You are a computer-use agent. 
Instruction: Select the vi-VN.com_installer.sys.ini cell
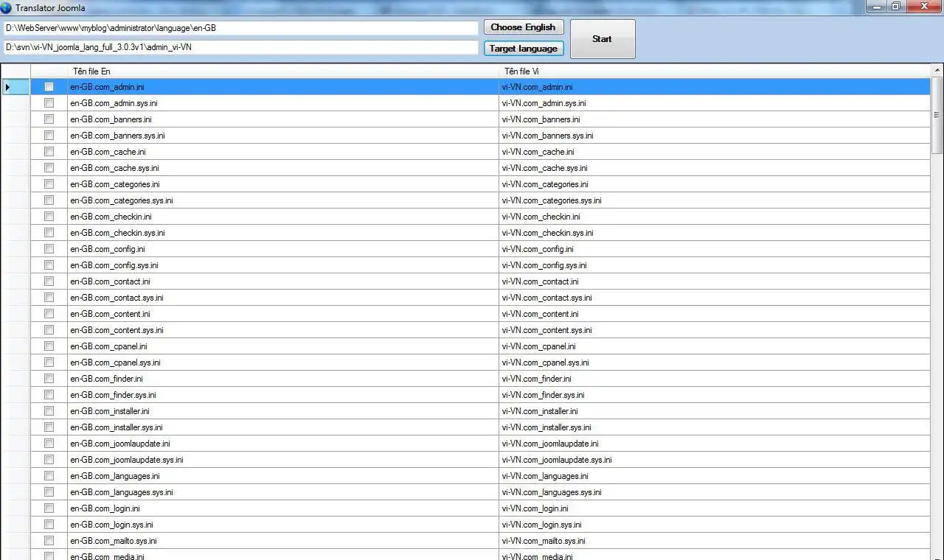(x=715, y=427)
